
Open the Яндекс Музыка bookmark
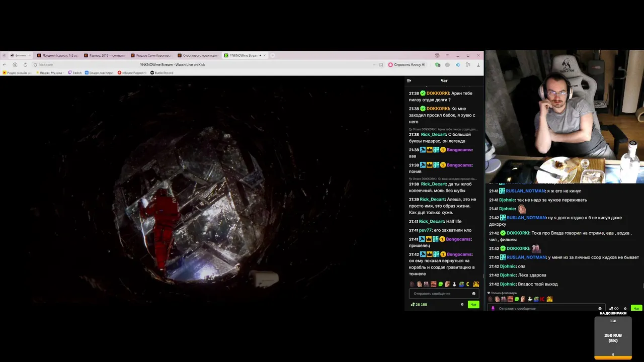49,73
